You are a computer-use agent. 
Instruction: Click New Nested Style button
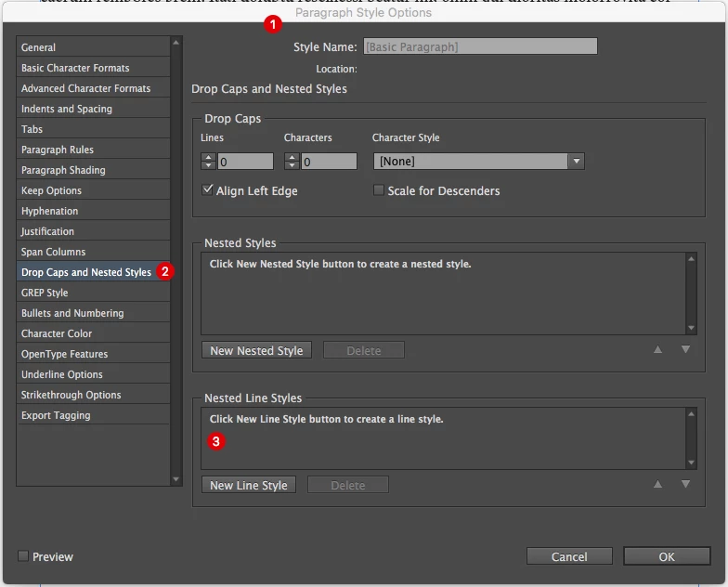coord(256,350)
